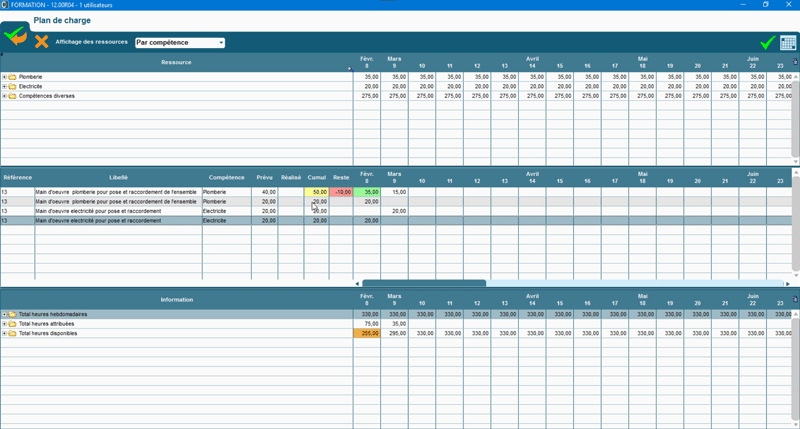Viewport: 800px width, 429px height.
Task: Expand the Total heures hebdomadaires row
Action: tap(4, 315)
